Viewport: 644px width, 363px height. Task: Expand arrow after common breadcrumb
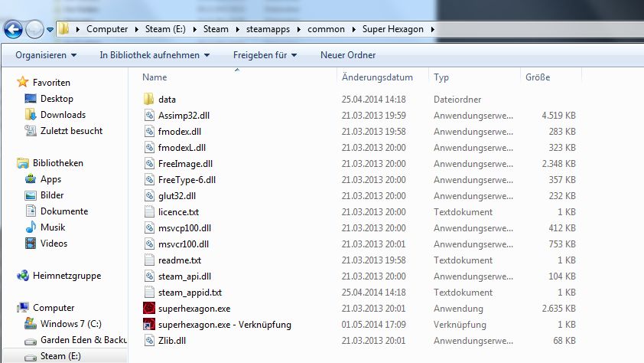[x=353, y=29]
